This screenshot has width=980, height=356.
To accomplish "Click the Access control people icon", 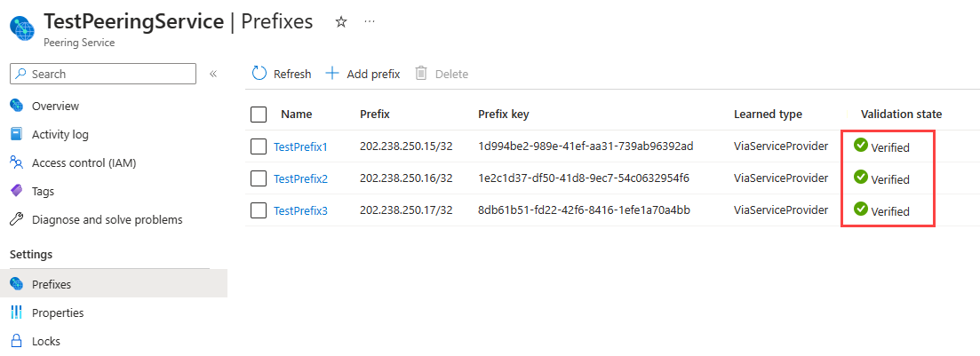I will 17,163.
